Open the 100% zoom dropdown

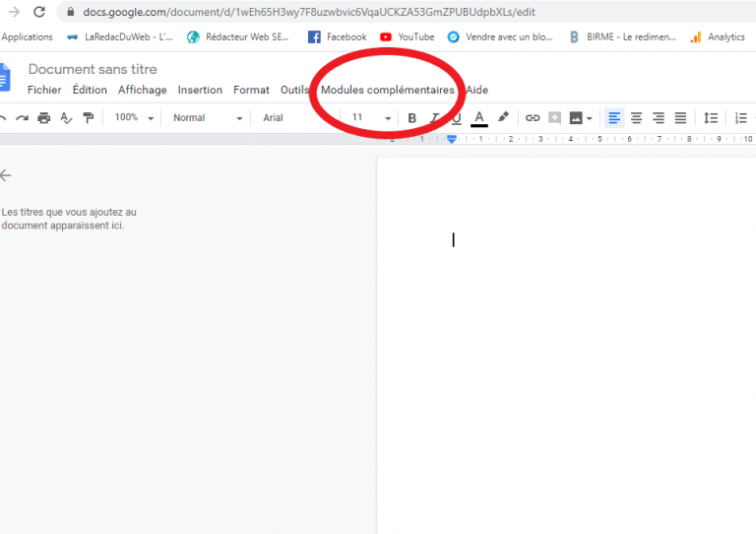click(x=134, y=118)
